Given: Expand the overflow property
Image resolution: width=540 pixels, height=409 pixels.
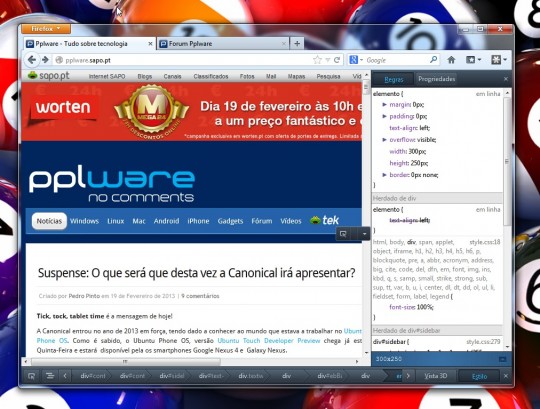Looking at the screenshot, I should [384, 139].
